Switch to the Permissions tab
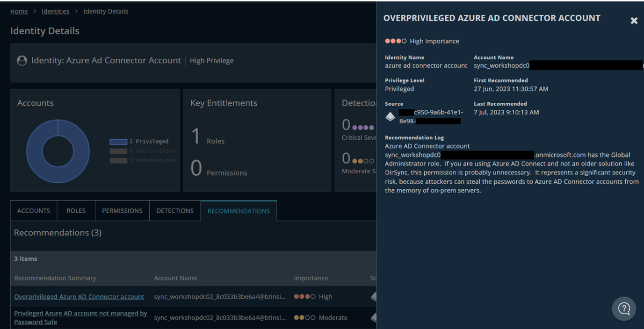644x329 pixels. tap(122, 211)
